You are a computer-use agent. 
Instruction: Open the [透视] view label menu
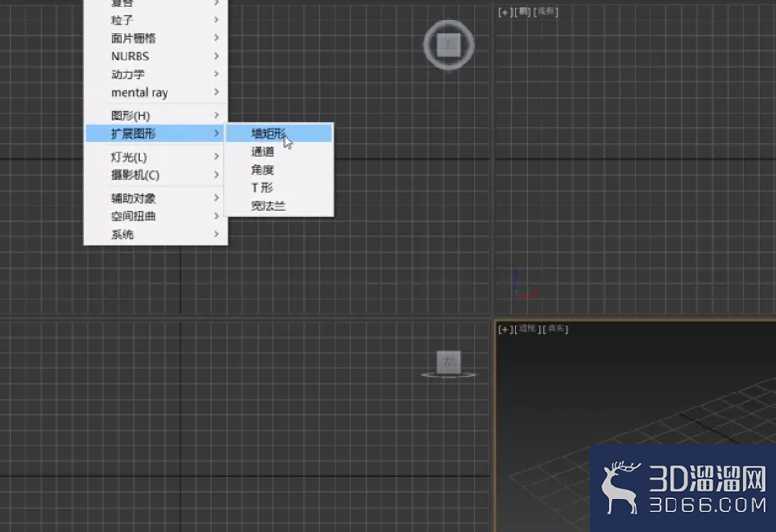click(528, 328)
